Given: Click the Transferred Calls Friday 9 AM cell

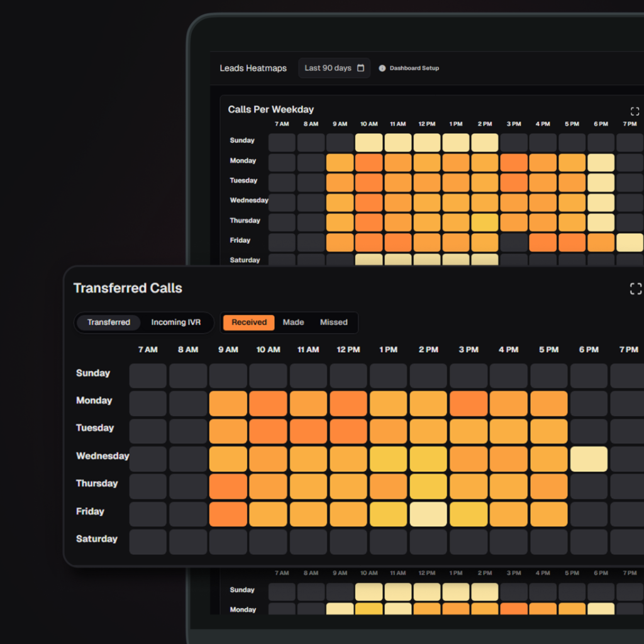Looking at the screenshot, I should tap(228, 514).
